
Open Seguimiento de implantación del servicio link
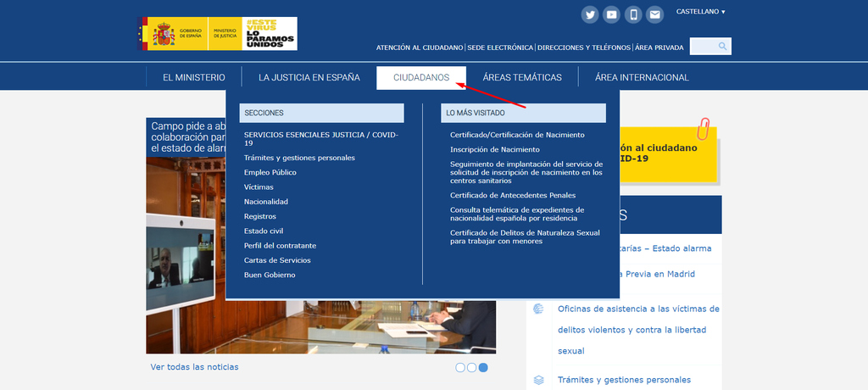point(526,172)
